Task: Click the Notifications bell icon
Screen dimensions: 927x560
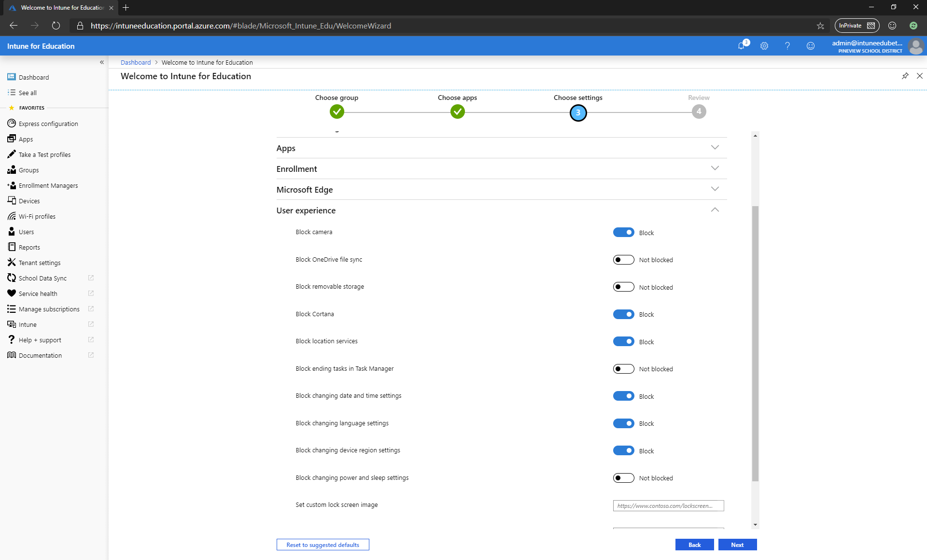Action: 741,46
